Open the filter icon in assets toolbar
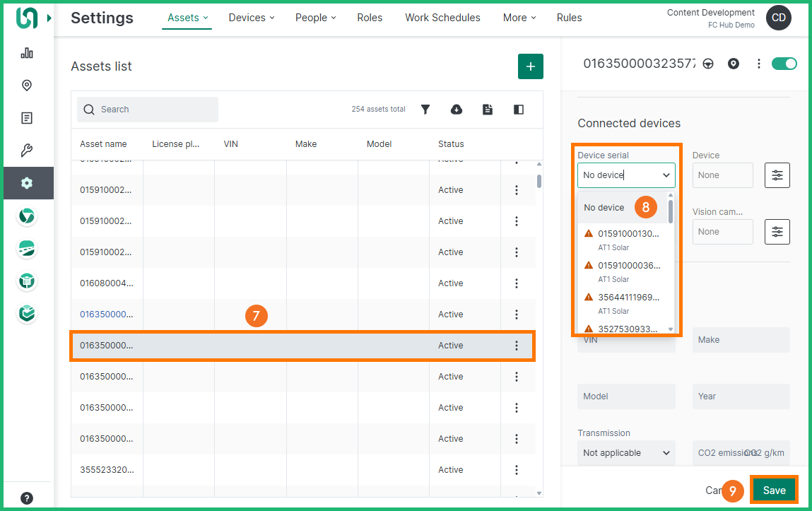Viewport: 812px width, 511px height. click(425, 110)
